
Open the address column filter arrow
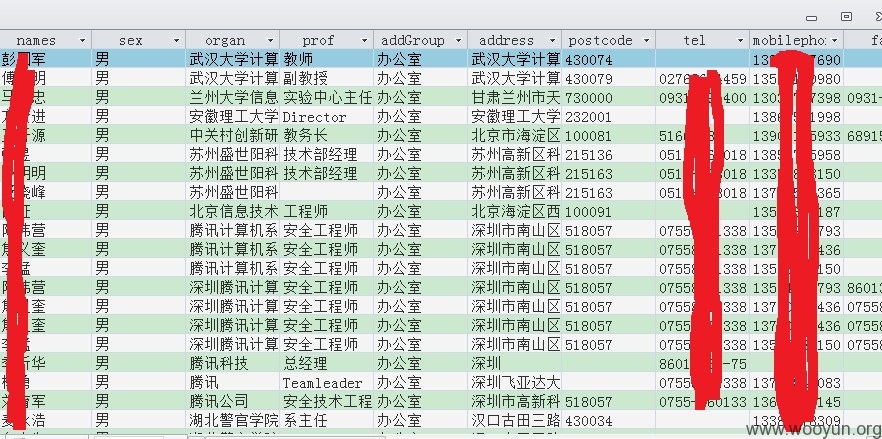pos(552,41)
